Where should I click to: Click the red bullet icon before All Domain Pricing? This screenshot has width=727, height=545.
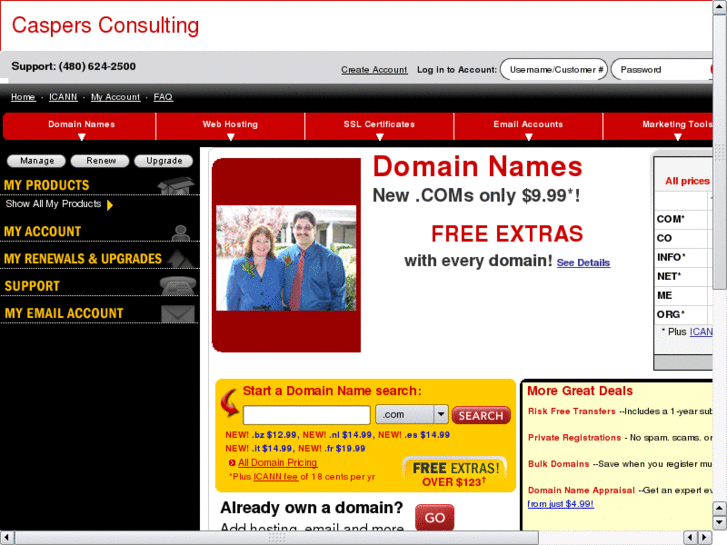pos(232,463)
